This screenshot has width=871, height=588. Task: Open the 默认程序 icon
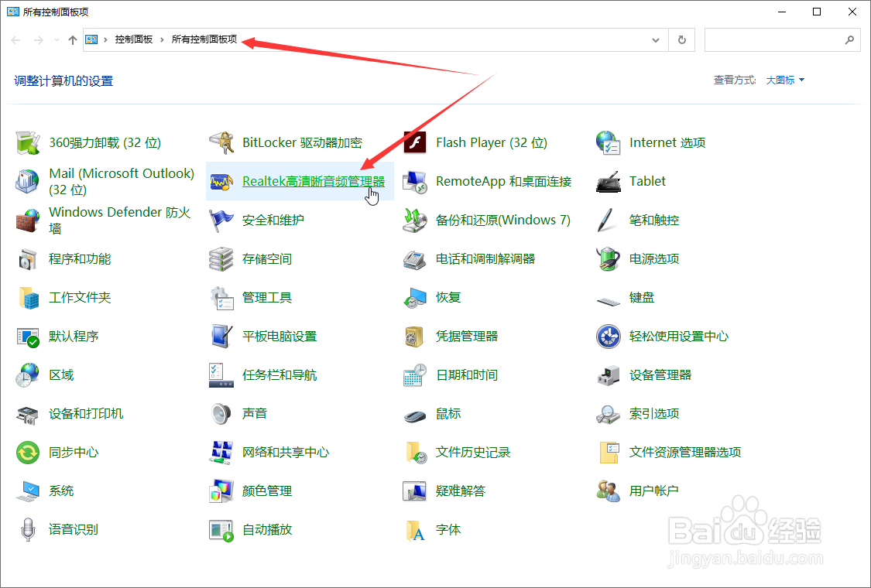point(28,337)
